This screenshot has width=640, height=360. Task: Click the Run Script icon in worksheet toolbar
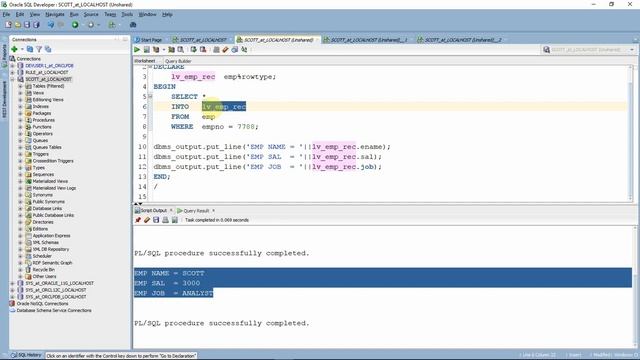147,50
